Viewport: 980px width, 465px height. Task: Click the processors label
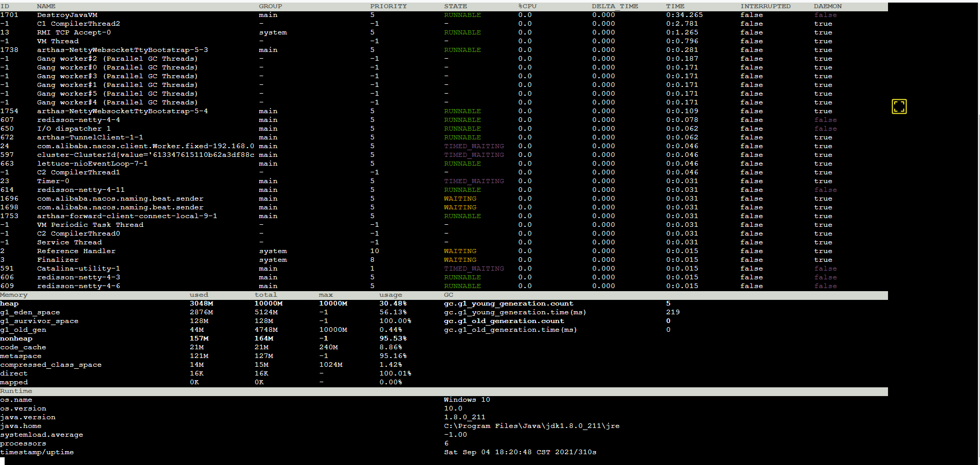coord(23,443)
